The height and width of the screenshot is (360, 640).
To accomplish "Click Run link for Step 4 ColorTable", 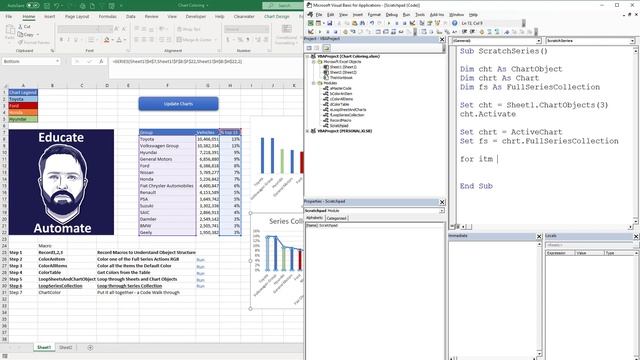I will pyautogui.click(x=200, y=273).
